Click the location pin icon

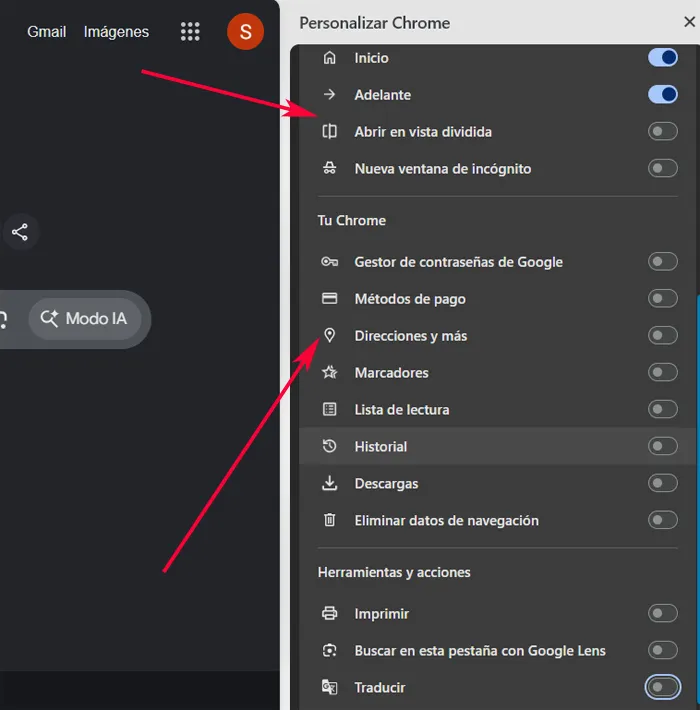[x=330, y=335]
